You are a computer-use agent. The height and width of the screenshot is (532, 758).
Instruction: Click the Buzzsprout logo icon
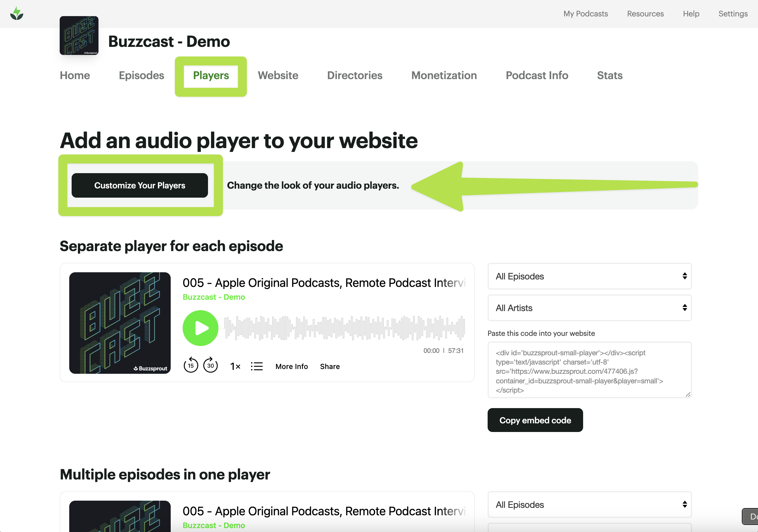[16, 13]
